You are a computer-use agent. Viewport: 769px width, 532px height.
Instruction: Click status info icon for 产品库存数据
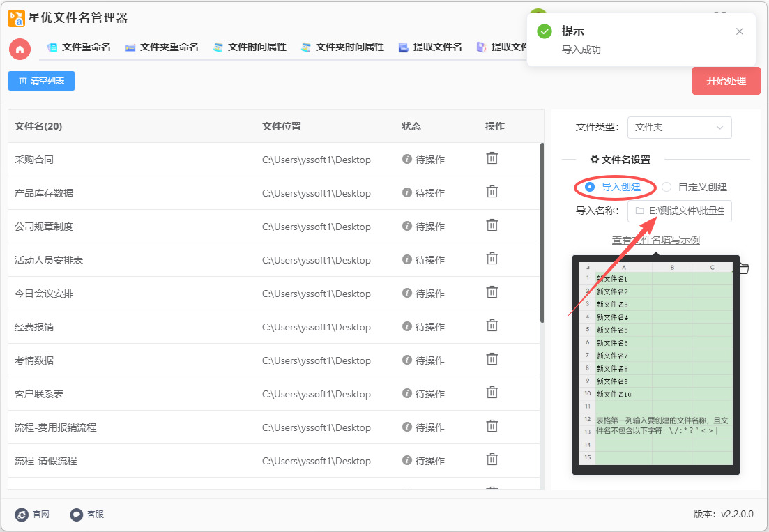(x=406, y=192)
